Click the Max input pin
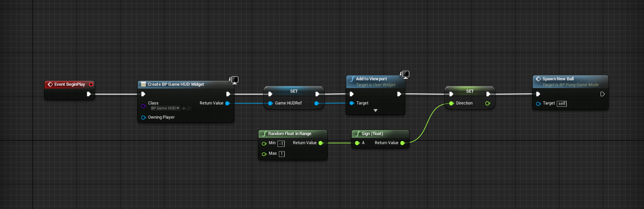The height and width of the screenshot is (209, 644). coord(264,154)
